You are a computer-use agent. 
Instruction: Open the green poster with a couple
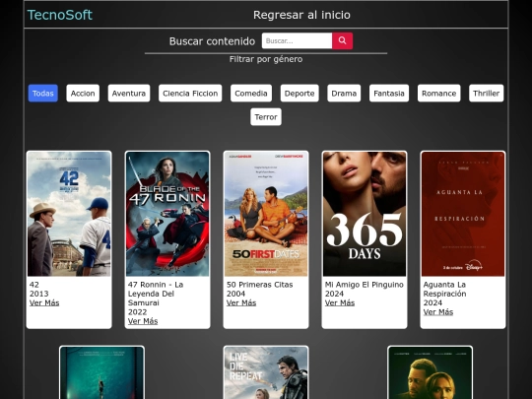click(x=430, y=372)
